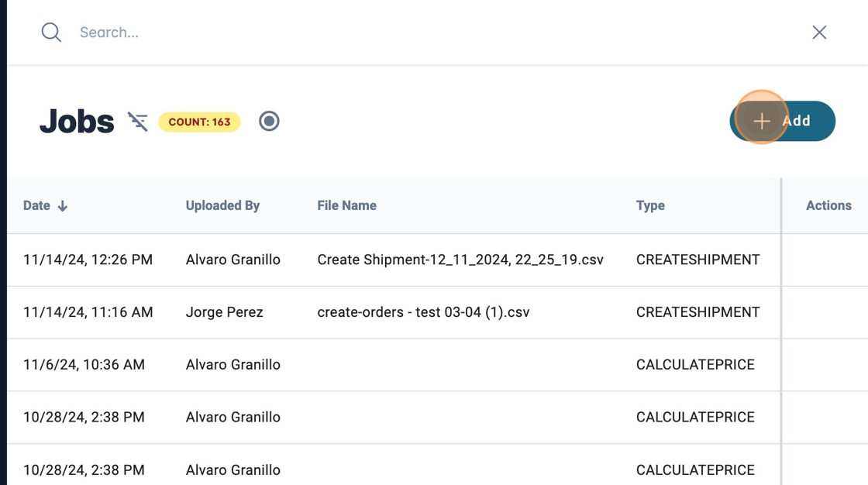Click the Type column header
This screenshot has height=485, width=868.
(x=650, y=206)
